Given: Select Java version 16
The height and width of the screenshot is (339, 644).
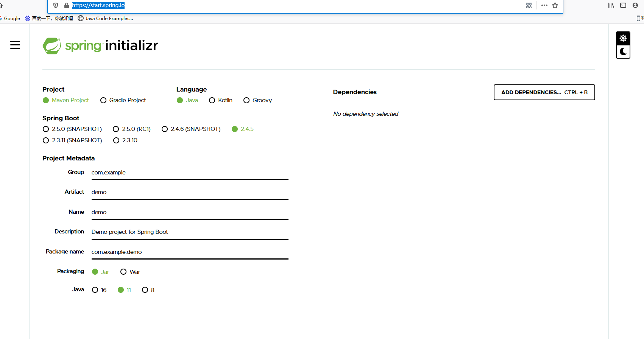Looking at the screenshot, I should (99, 290).
